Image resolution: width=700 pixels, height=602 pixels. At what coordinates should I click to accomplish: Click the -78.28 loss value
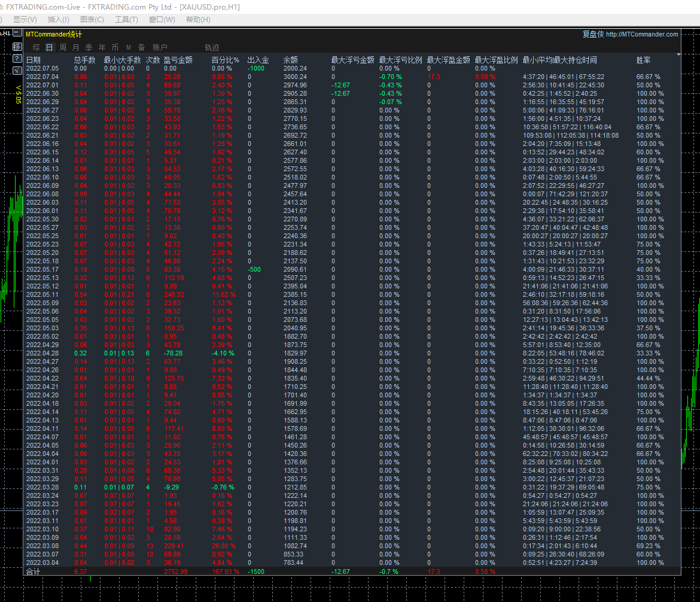coord(174,353)
